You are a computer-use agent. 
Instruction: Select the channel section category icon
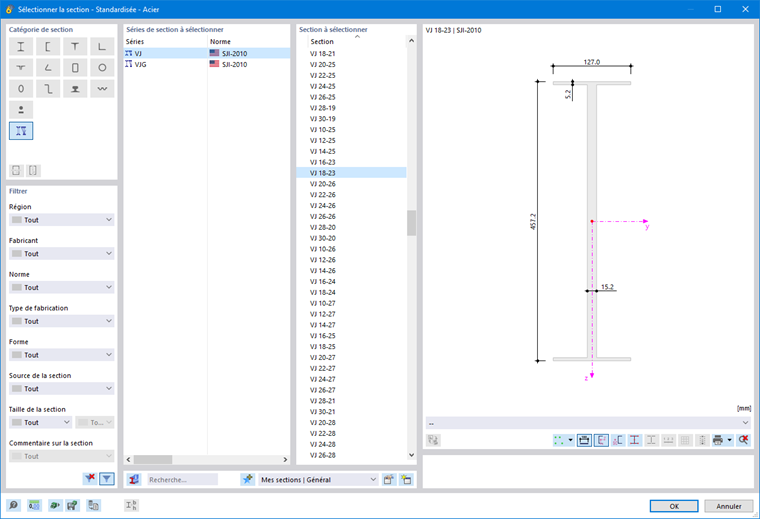click(x=48, y=47)
